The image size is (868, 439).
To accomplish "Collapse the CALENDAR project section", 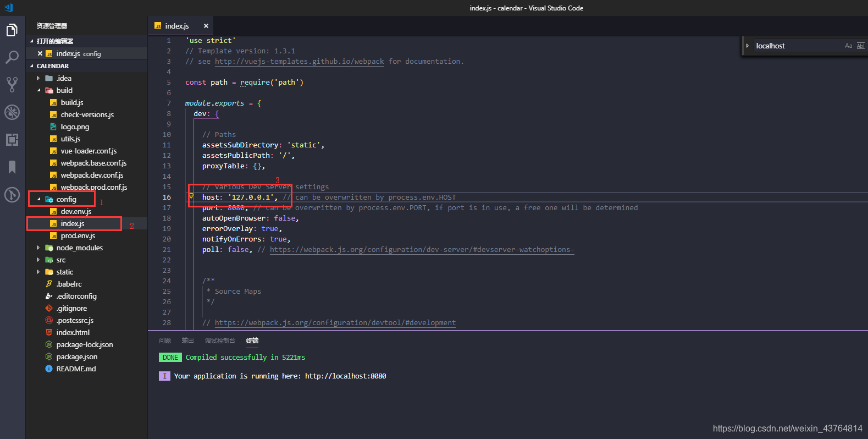I will tap(31, 66).
